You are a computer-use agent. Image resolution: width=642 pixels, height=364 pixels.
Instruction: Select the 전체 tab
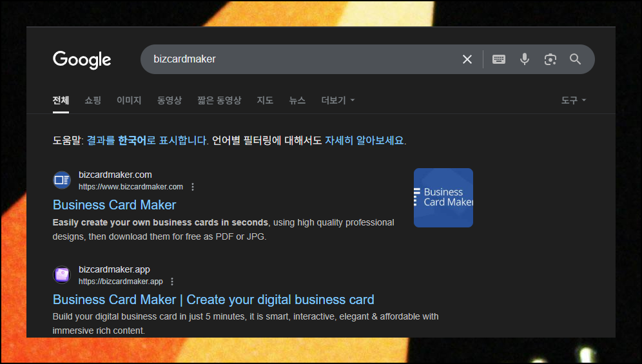pos(61,101)
